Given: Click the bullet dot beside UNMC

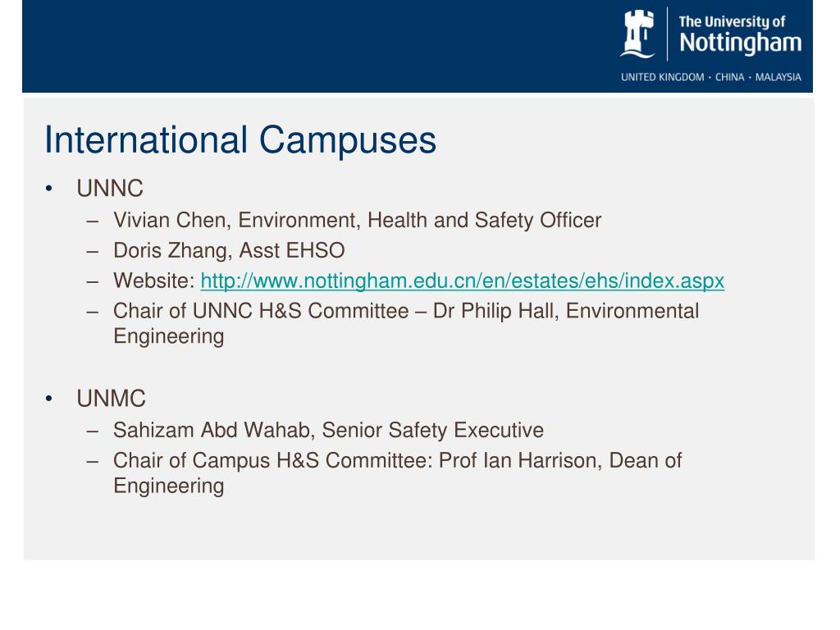Looking at the screenshot, I should pos(48,399).
